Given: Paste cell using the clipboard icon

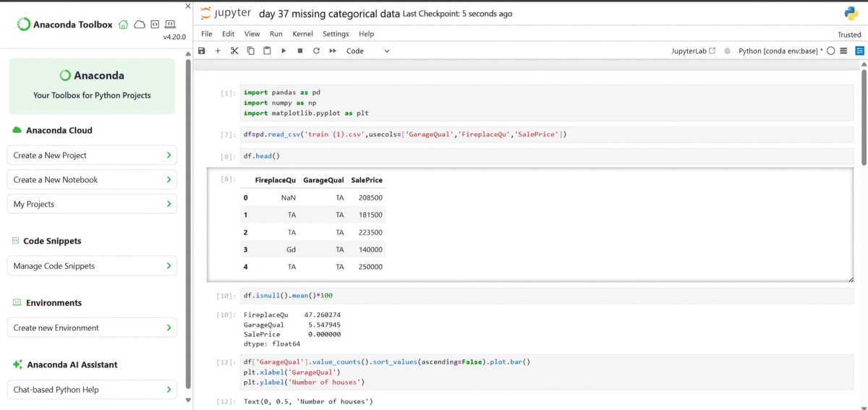Looking at the screenshot, I should (x=267, y=51).
